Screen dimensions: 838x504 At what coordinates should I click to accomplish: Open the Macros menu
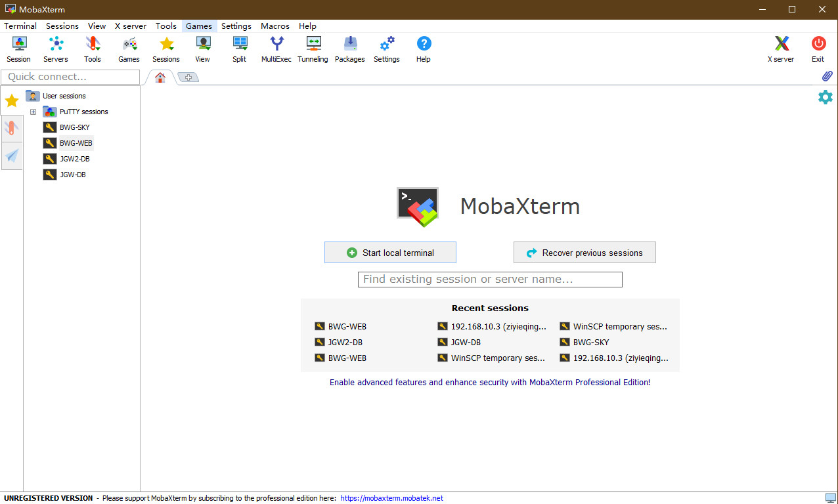pos(275,26)
